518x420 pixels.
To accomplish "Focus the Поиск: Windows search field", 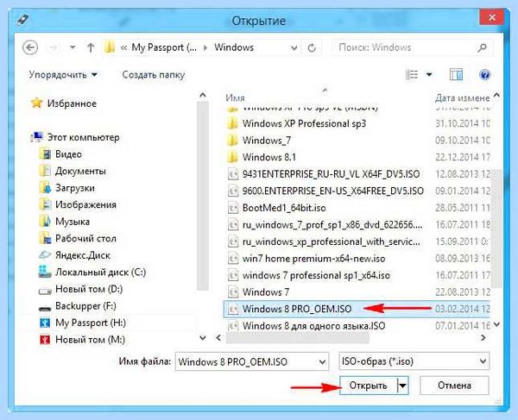I will click(413, 47).
